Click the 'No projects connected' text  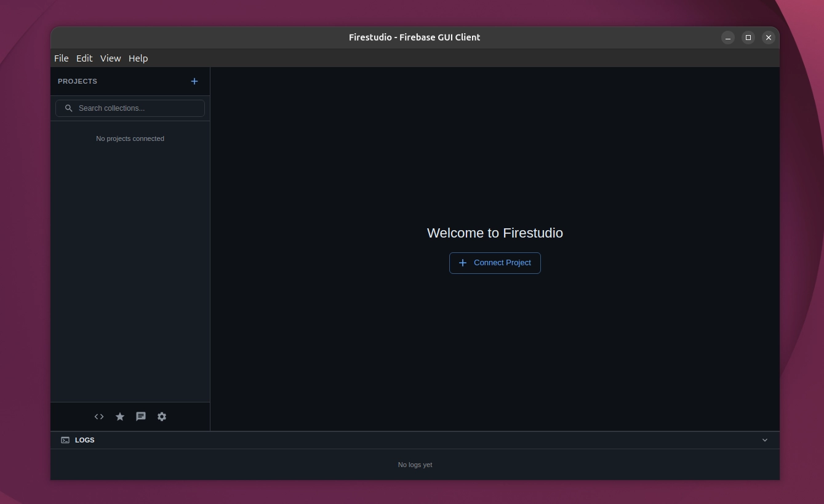[x=130, y=138]
